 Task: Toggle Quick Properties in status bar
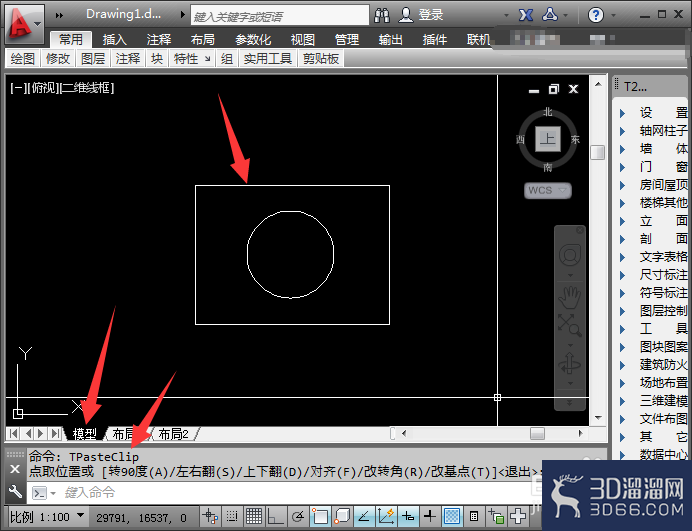tap(474, 516)
